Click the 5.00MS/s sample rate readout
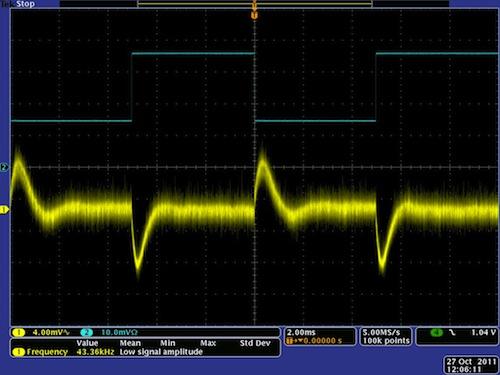500x375 pixels. 381,332
